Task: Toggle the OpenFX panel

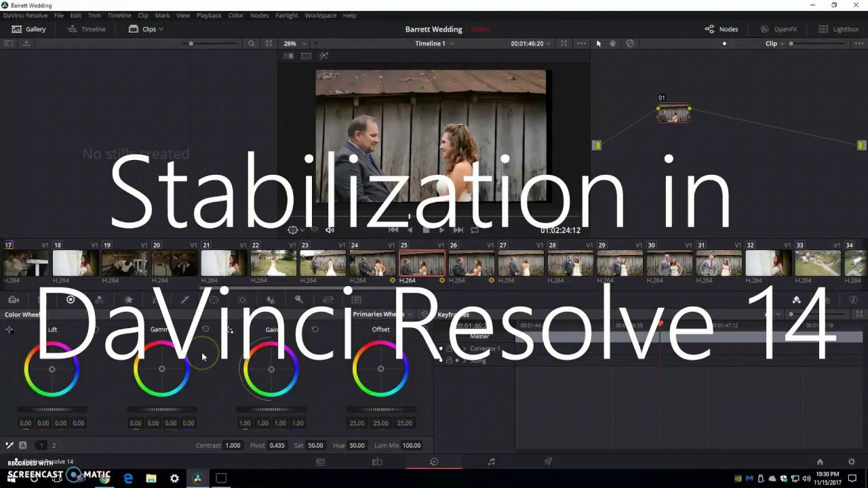Action: point(778,29)
